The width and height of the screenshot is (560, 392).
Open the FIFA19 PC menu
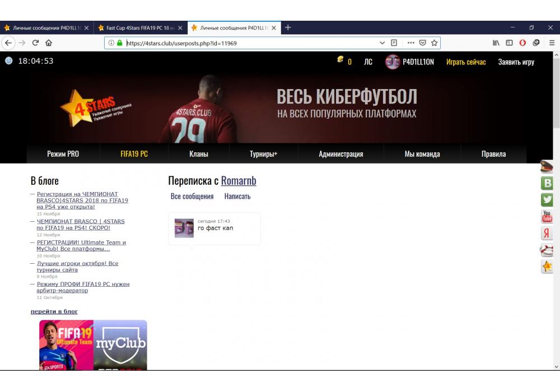(x=134, y=154)
